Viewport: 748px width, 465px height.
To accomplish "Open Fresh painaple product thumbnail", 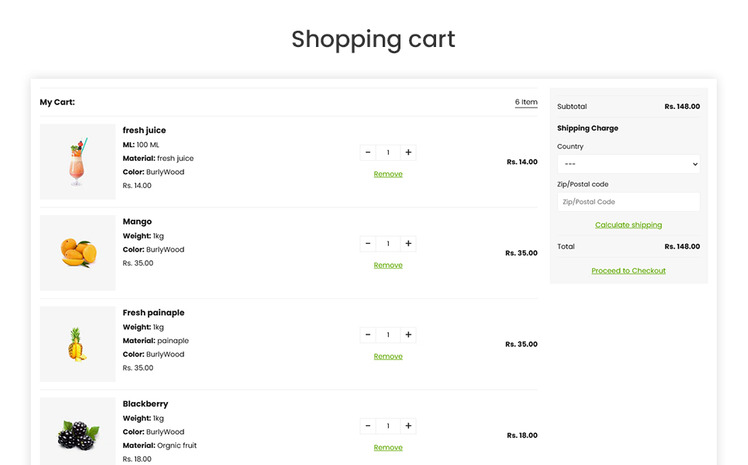I will pos(78,344).
